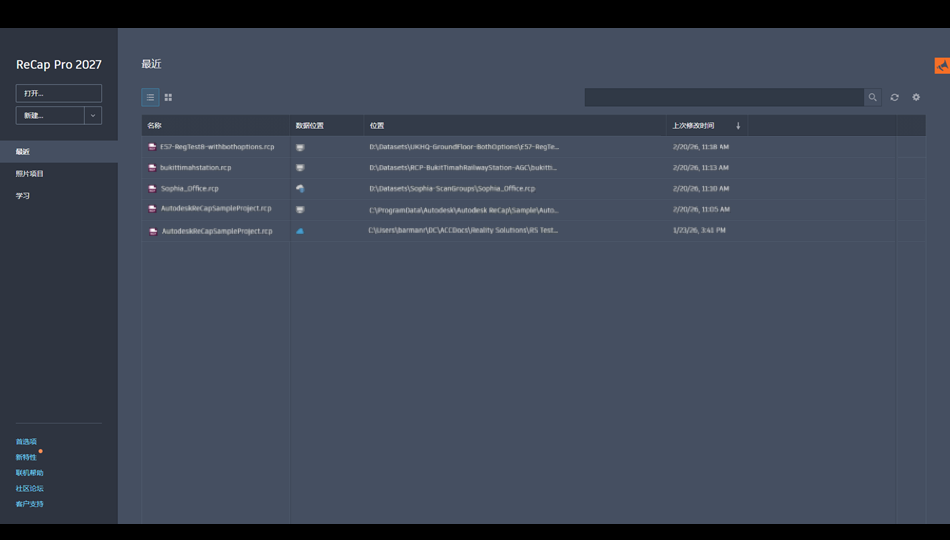Click the local storage icon for bukittimahstation
This screenshot has width=950, height=540.
click(300, 168)
